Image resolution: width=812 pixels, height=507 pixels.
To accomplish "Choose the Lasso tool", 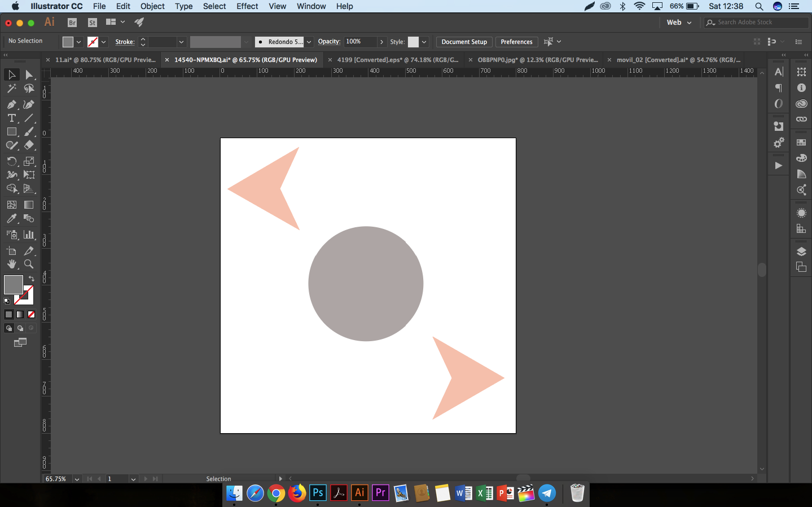I will tap(29, 89).
